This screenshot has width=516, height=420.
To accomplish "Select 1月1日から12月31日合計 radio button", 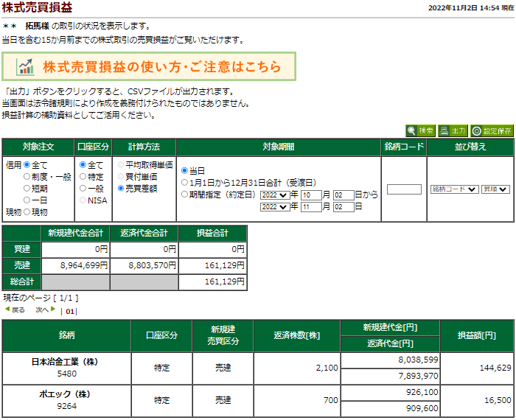I will pyautogui.click(x=184, y=183).
